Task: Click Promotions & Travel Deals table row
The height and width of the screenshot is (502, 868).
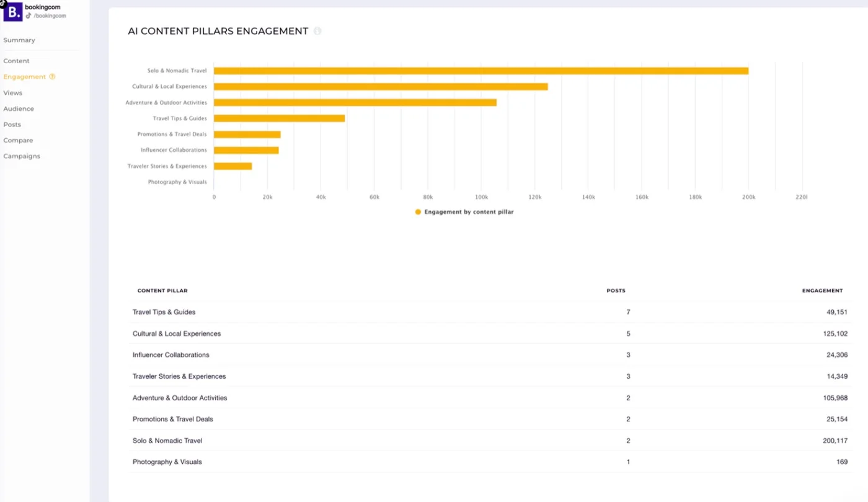Action: [490, 419]
